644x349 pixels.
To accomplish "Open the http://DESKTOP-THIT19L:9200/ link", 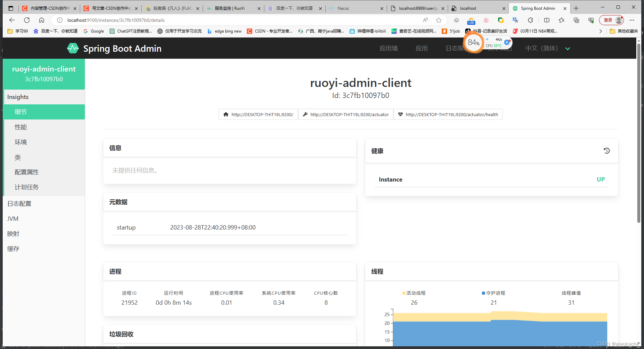I will coord(259,114).
